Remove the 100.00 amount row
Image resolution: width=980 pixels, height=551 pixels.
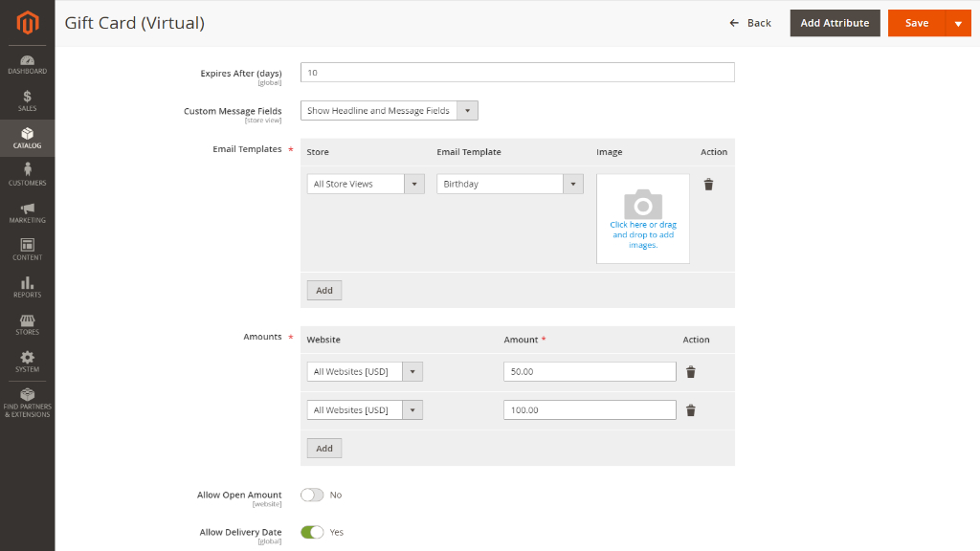pyautogui.click(x=691, y=410)
